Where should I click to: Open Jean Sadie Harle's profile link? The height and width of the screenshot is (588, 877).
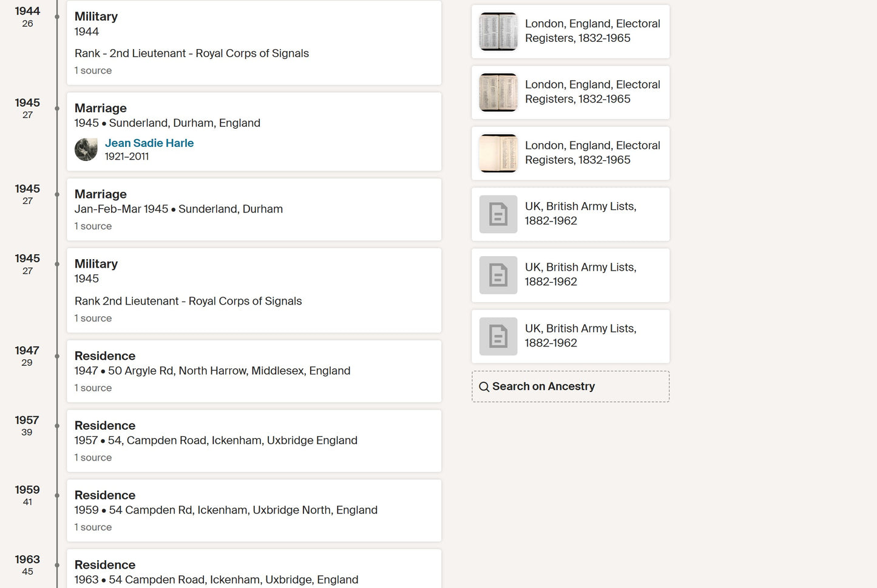click(149, 143)
